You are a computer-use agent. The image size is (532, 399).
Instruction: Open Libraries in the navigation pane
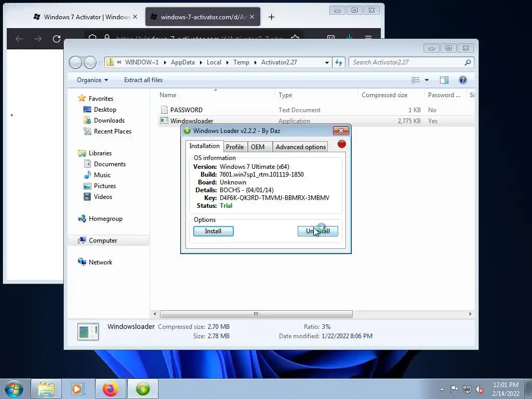[x=100, y=153]
